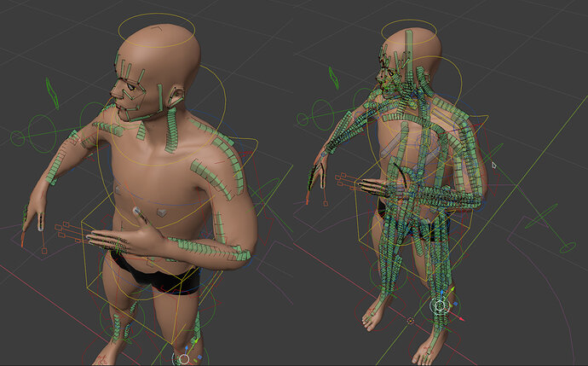Select the green Y-axis arrow of the move gizmo
Screen dimensions: 588x366
coord(452,289)
